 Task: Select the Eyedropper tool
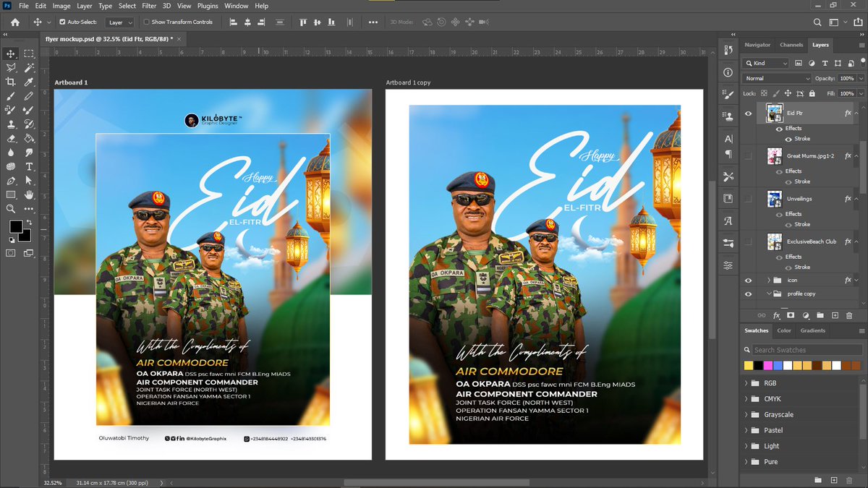[x=29, y=82]
